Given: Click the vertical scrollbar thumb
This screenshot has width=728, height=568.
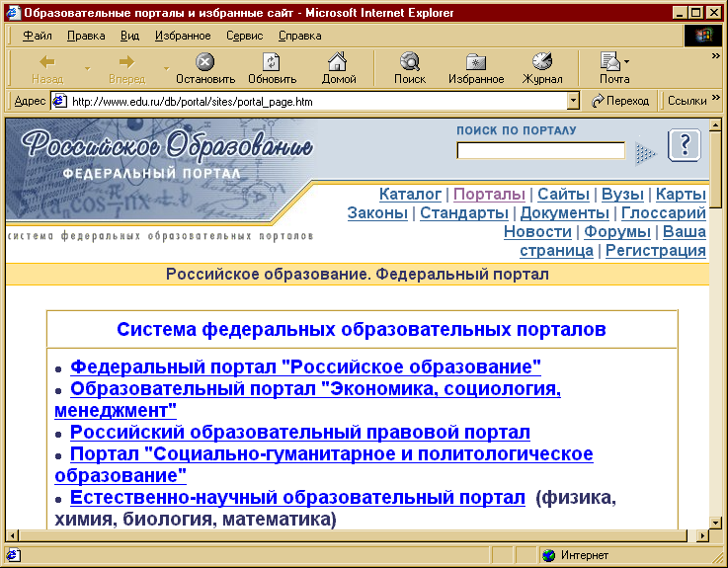Looking at the screenshot, I should pos(715,170).
